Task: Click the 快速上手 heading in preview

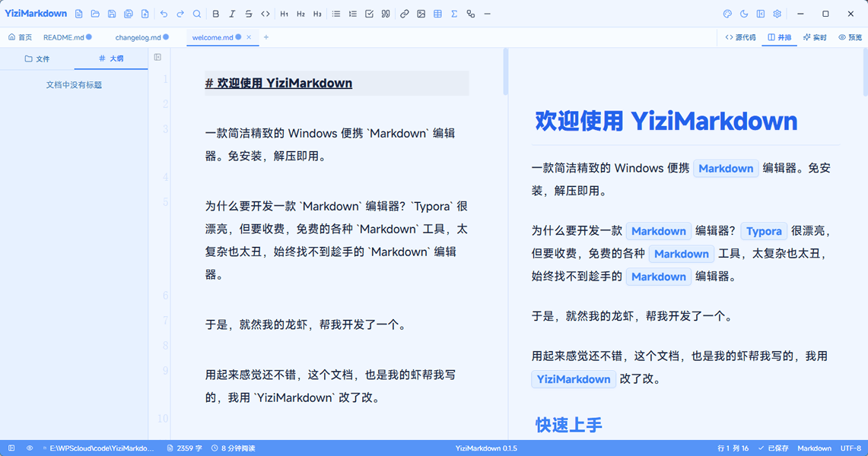Action: (x=568, y=425)
